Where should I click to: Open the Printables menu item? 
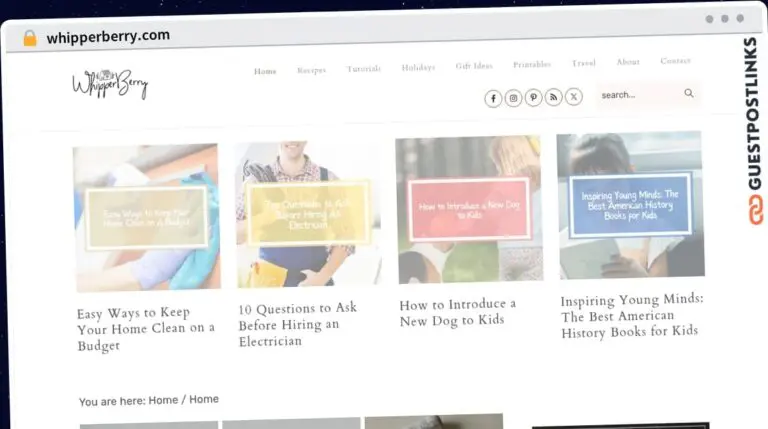point(532,64)
